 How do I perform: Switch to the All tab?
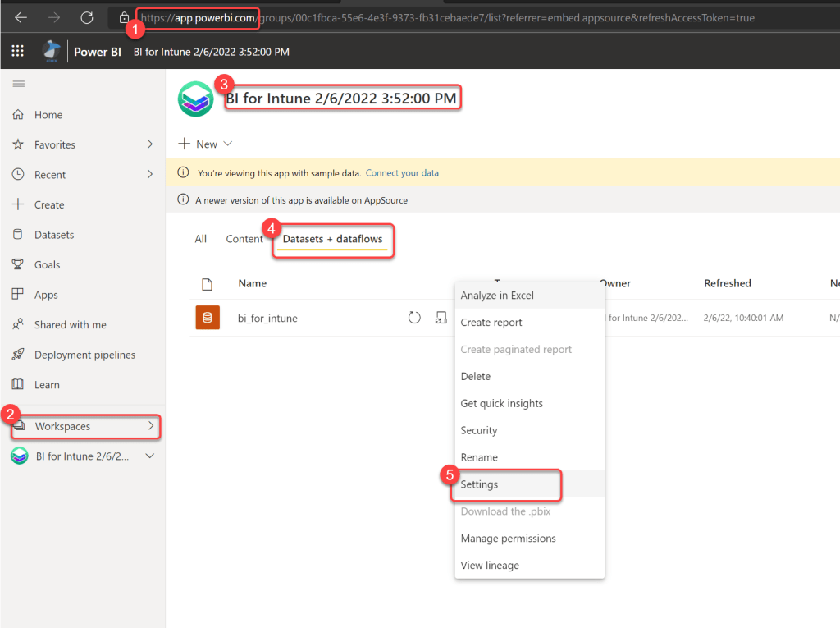coord(201,239)
